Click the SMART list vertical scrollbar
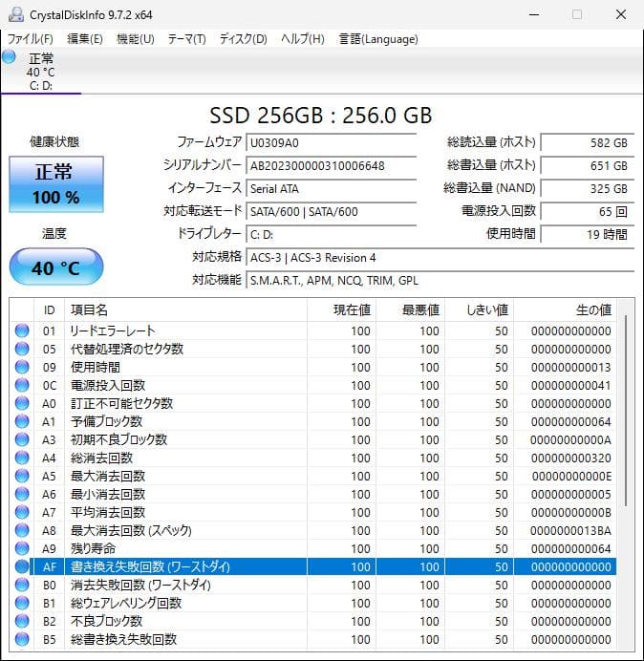Viewport: 644px width, 661px height. (x=626, y=411)
